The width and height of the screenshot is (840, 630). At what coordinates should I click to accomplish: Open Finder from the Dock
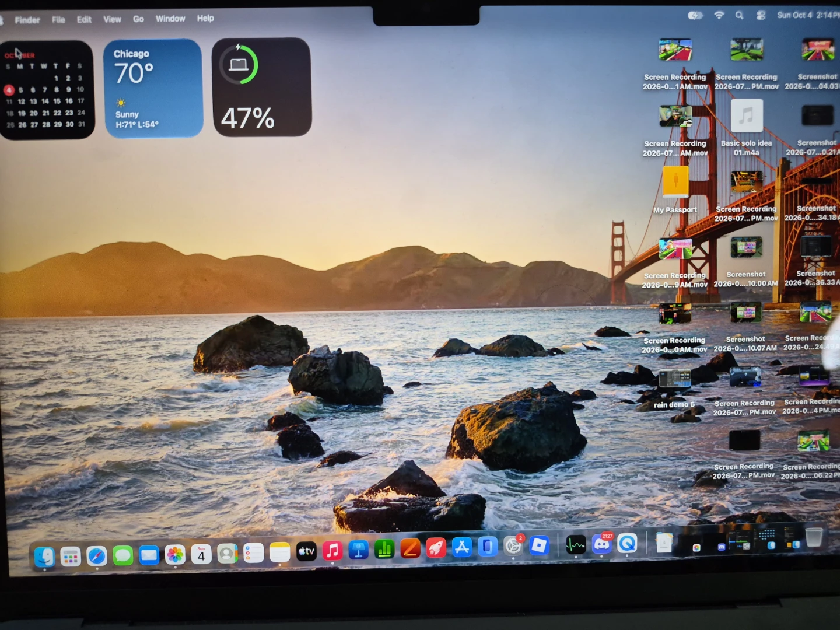click(x=44, y=556)
